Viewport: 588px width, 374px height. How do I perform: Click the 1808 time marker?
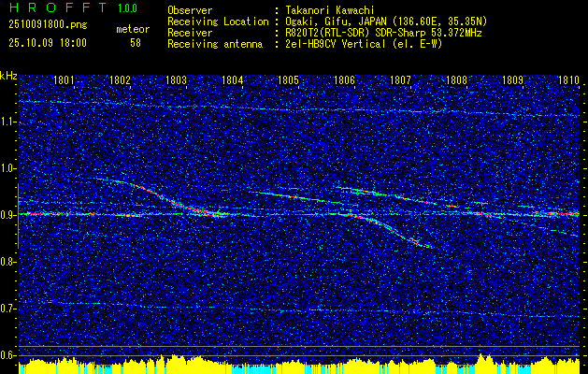[456, 80]
